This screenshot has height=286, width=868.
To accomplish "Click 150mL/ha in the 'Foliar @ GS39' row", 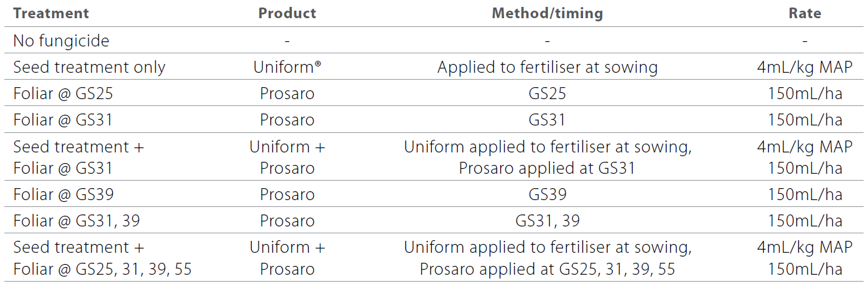I will tap(805, 194).
